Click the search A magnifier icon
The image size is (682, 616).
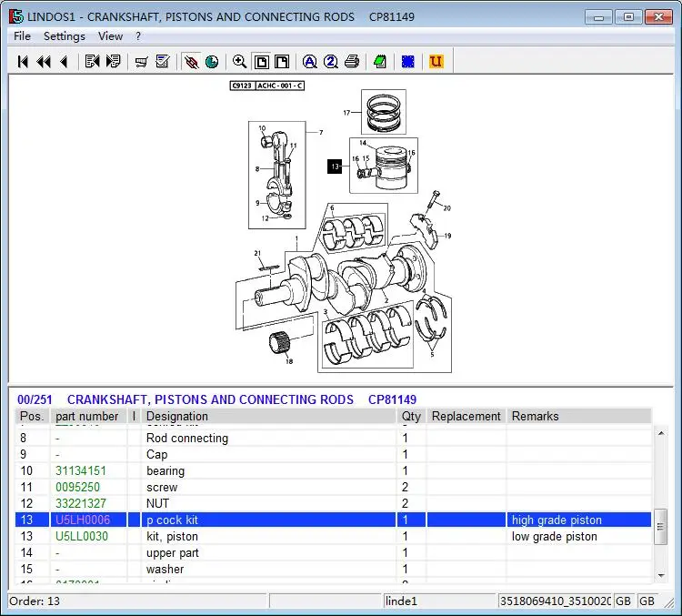(310, 62)
